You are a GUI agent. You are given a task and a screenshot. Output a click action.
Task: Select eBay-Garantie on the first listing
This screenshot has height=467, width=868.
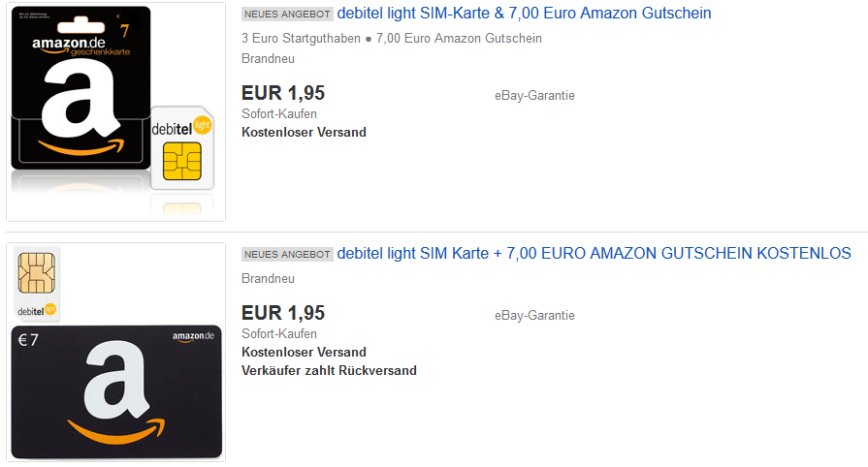[x=534, y=96]
